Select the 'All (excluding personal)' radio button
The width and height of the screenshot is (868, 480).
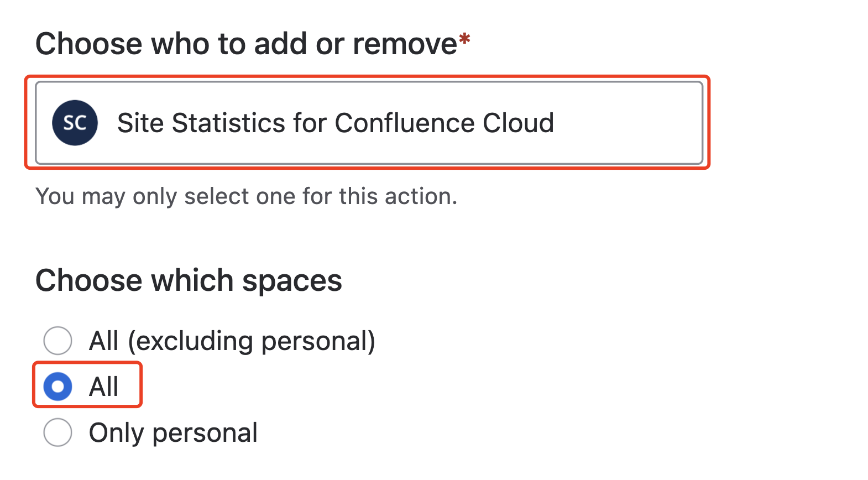pyautogui.click(x=58, y=340)
